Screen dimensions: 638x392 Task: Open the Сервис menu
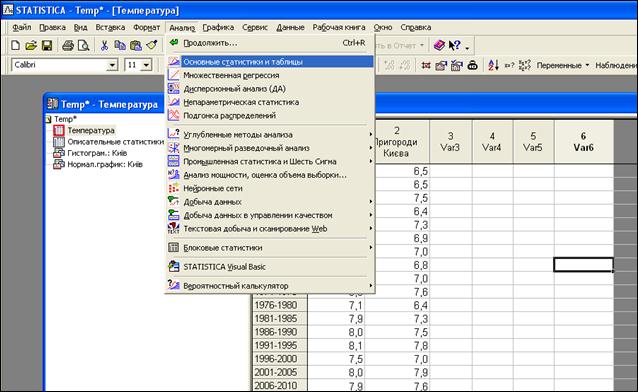[255, 27]
